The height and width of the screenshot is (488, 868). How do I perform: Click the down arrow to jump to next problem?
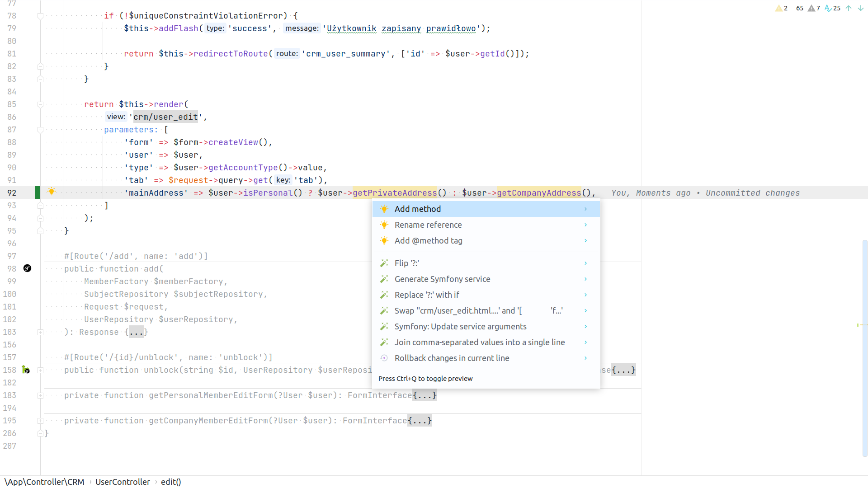[859, 8]
